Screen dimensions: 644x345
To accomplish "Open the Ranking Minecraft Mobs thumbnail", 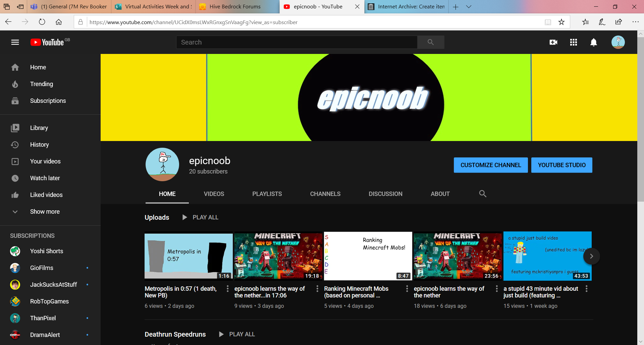I will 368,256.
